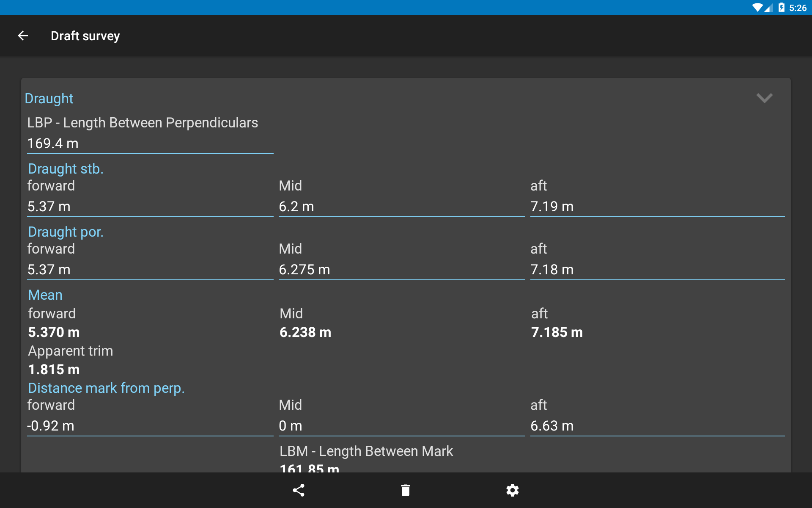The width and height of the screenshot is (812, 508).
Task: Edit starboard aft draught 7.19 m
Action: point(658,207)
